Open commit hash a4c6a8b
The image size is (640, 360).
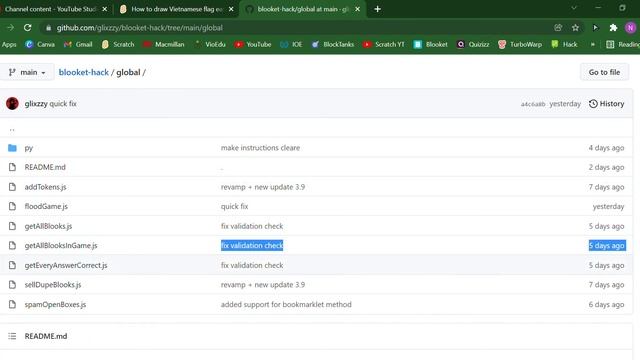533,104
